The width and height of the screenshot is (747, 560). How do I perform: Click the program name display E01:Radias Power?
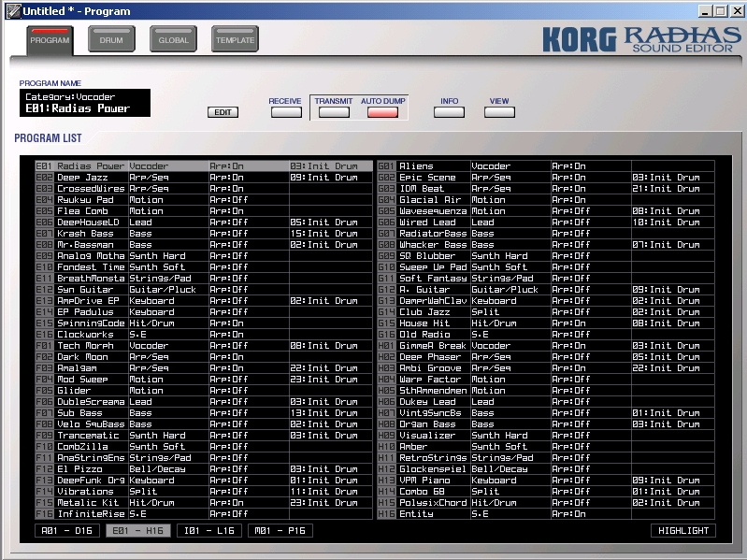(85, 103)
